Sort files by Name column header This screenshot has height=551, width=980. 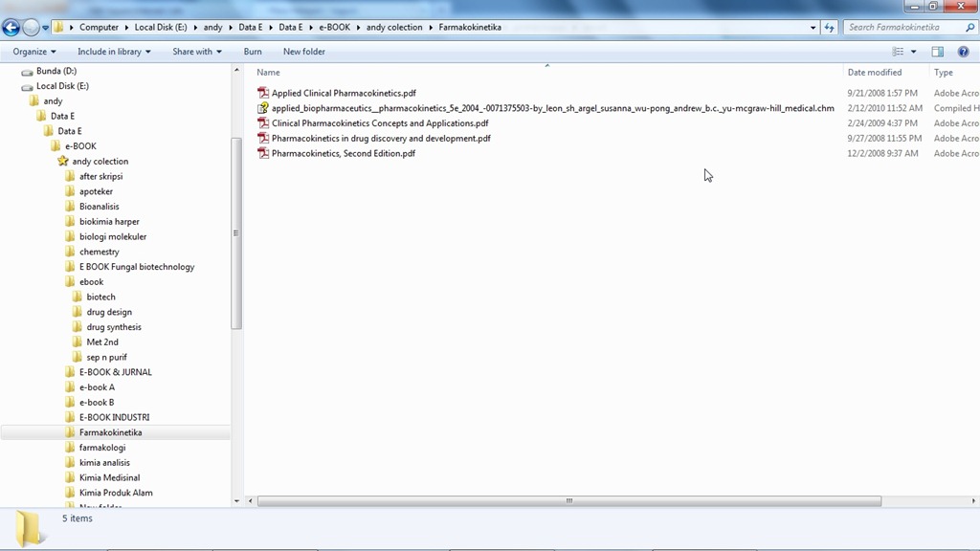click(x=268, y=73)
